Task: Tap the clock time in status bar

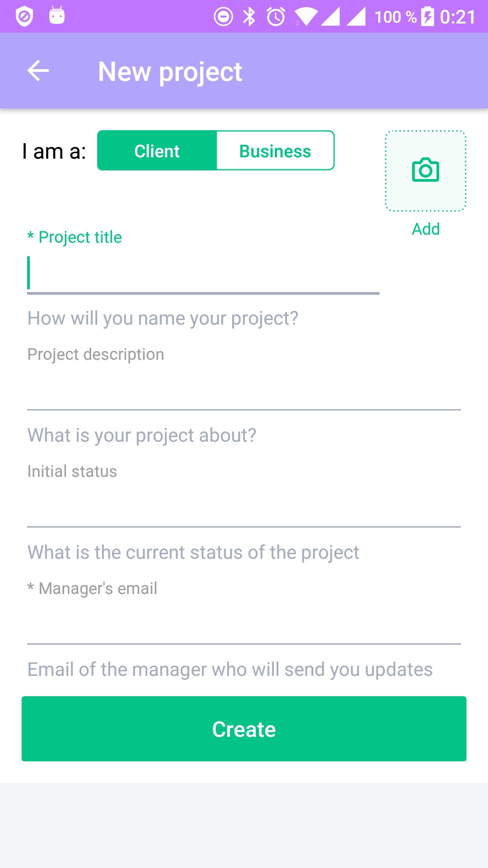Action: coord(458,17)
